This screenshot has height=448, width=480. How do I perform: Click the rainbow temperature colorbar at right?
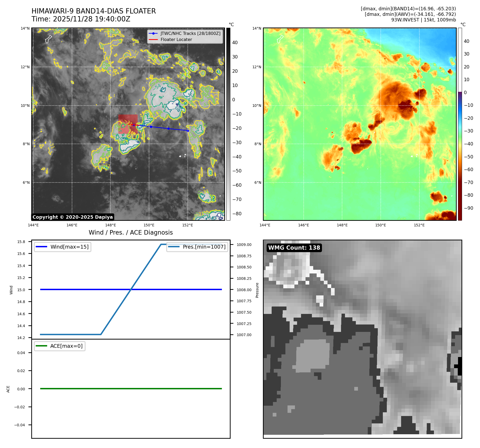[x=460, y=124]
